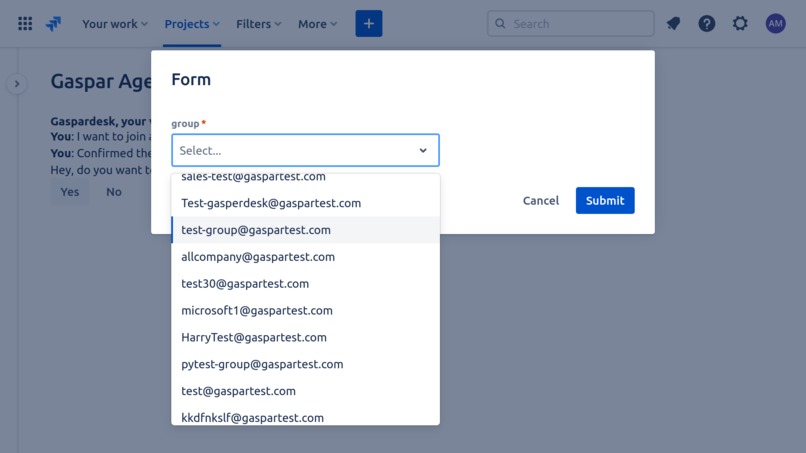Click the blue Create plus button
This screenshot has width=806, height=453.
pos(369,24)
